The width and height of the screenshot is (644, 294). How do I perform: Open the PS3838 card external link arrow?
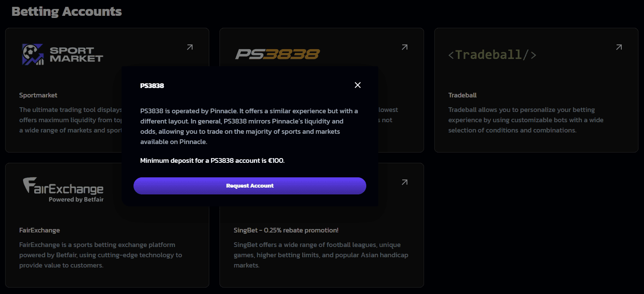click(x=404, y=47)
